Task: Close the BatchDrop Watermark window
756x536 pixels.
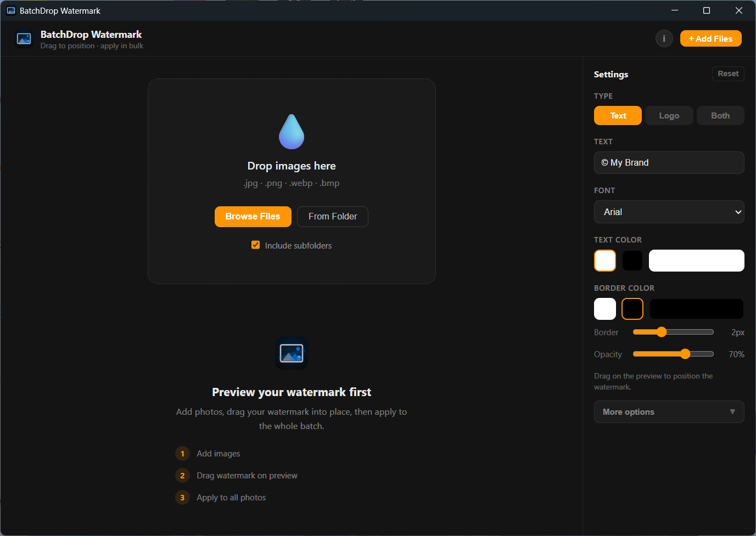Action: [x=739, y=10]
